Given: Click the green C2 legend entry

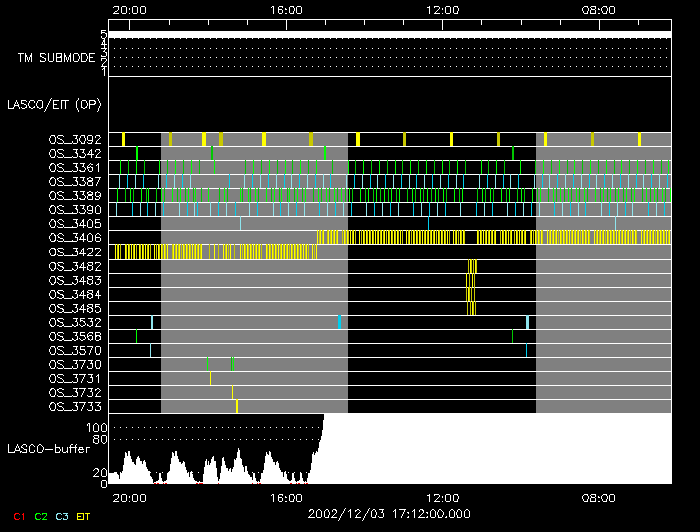Looking at the screenshot, I should pyautogui.click(x=41, y=516).
